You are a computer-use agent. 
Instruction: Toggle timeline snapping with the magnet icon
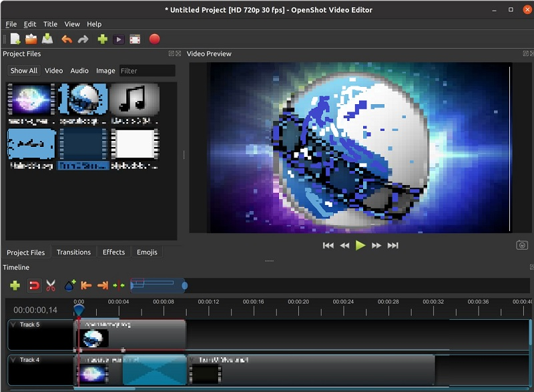tap(34, 285)
